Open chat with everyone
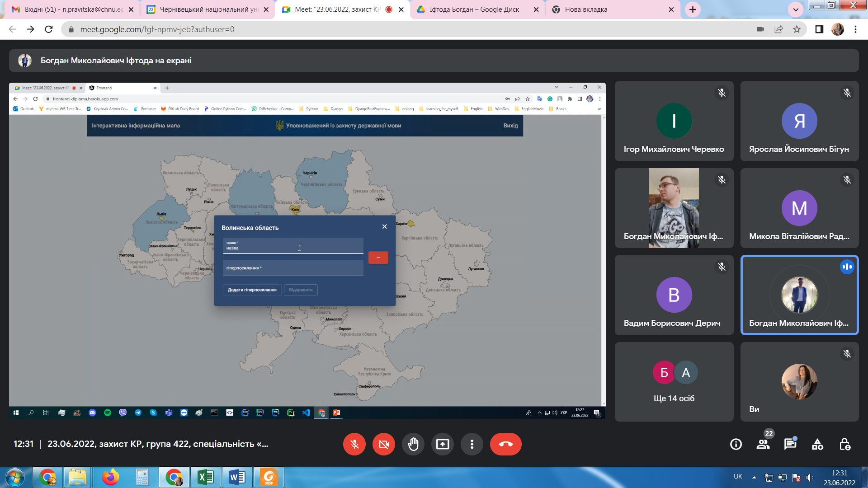The image size is (868, 488). click(x=790, y=444)
